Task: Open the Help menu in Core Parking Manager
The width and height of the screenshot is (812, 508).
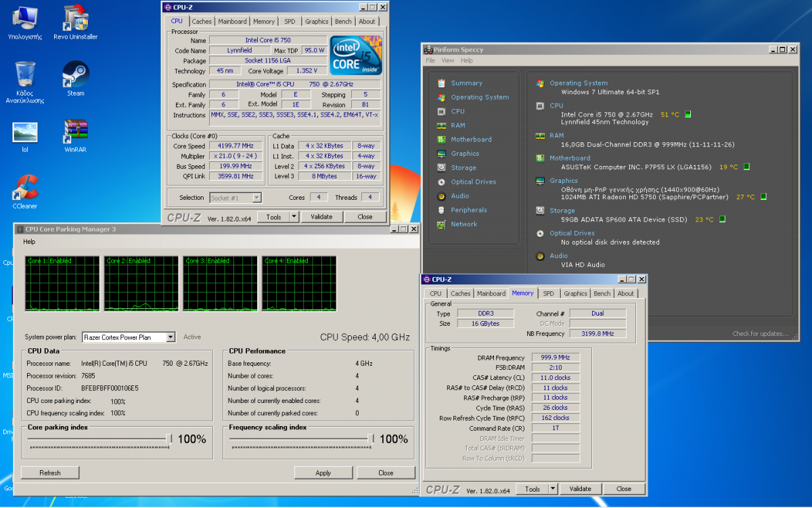Action: [x=29, y=242]
